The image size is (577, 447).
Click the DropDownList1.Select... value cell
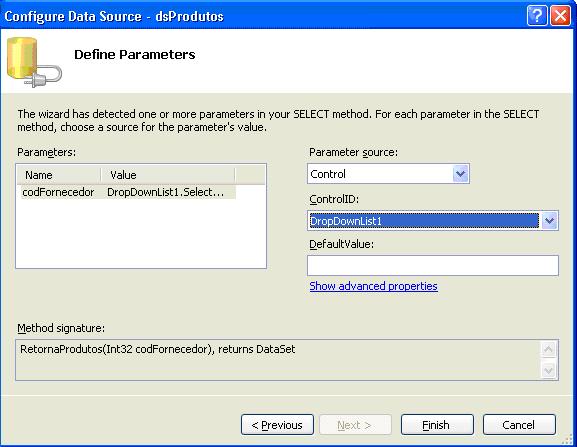point(166,192)
